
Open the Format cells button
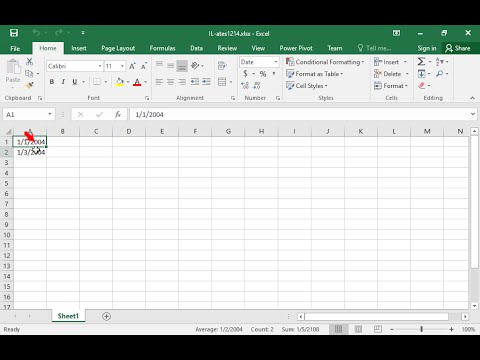click(390, 86)
